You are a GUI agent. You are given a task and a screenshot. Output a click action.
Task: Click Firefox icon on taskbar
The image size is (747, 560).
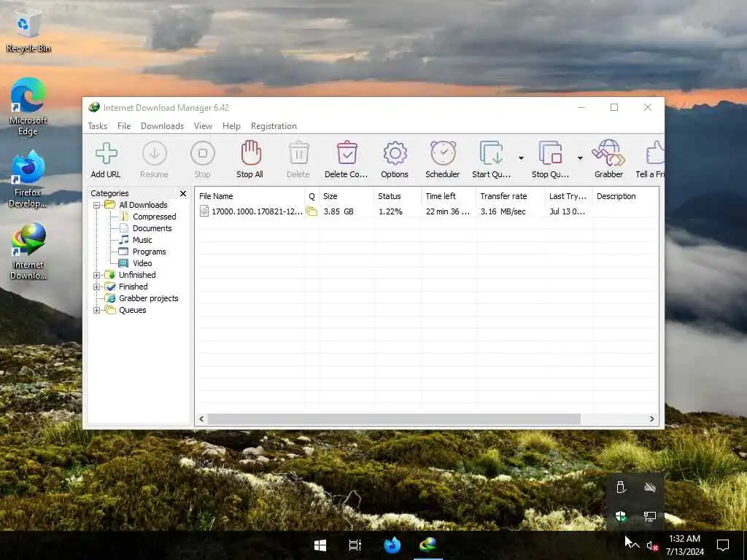coord(392,545)
